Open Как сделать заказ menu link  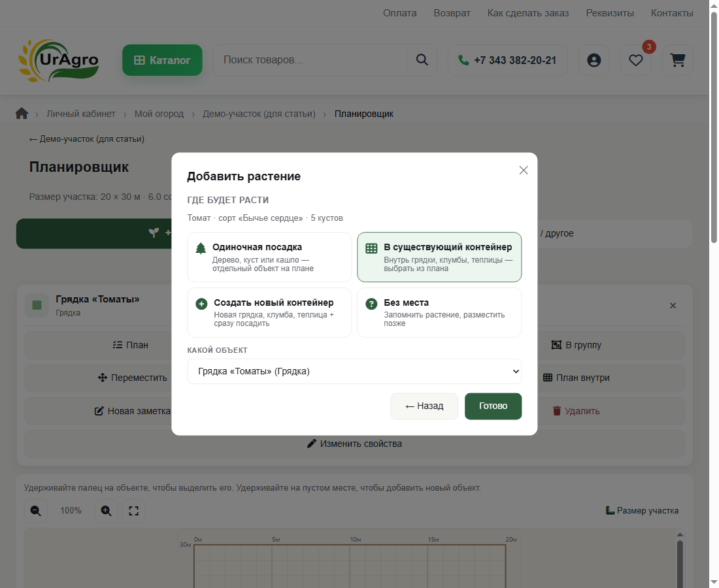point(527,13)
